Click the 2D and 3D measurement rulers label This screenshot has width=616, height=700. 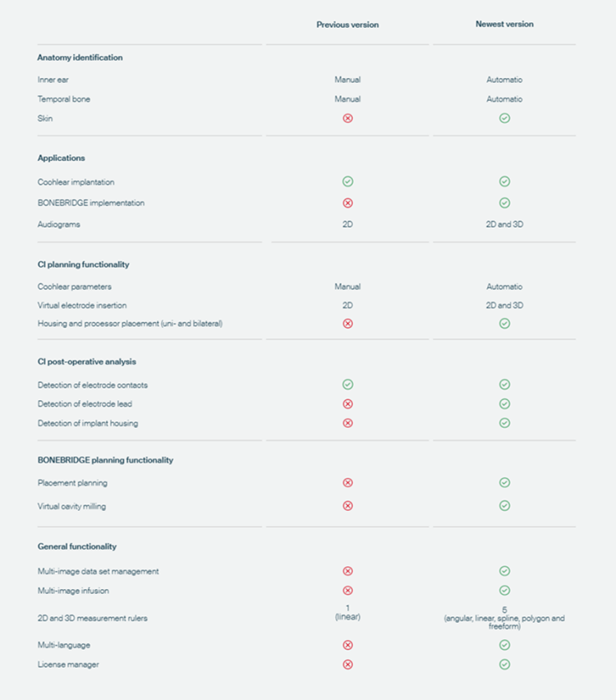pos(92,619)
